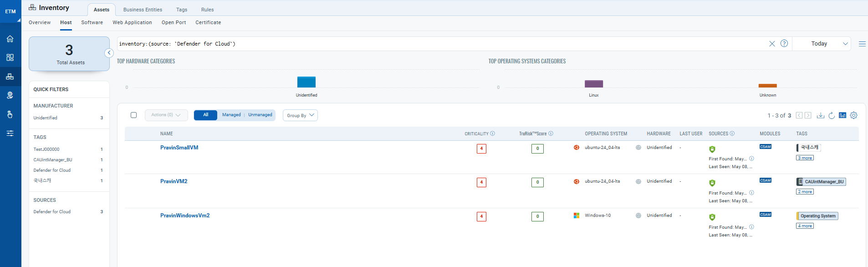The height and width of the screenshot is (267, 868).
Task: Download the asset list
Action: [x=821, y=115]
